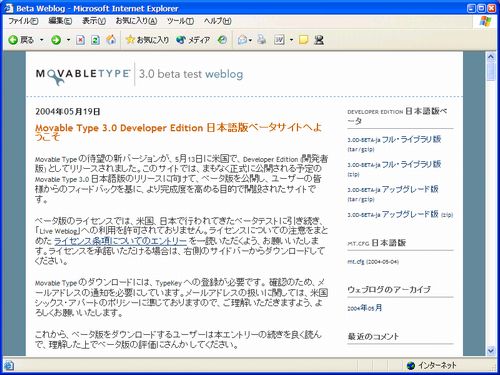Screen dimensions: 500x375
Task: Open the ヘルプ(H) menu
Action: [x=217, y=21]
